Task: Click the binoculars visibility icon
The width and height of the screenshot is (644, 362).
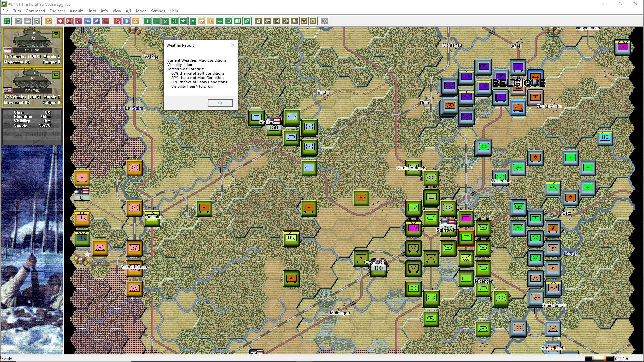Action: click(x=268, y=21)
